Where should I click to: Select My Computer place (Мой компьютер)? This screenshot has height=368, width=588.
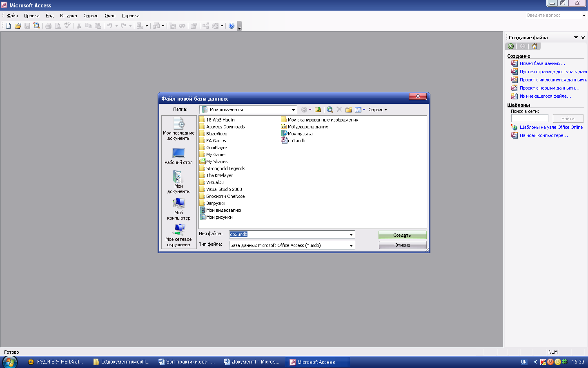click(x=179, y=209)
